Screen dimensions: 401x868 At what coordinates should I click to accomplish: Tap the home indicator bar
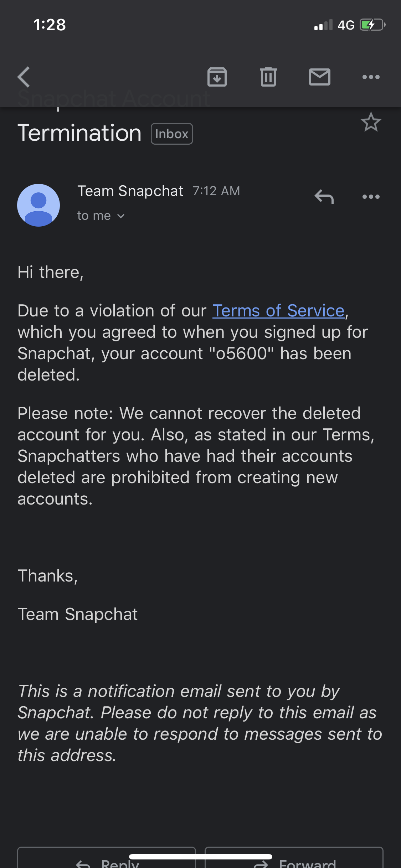[x=201, y=857]
